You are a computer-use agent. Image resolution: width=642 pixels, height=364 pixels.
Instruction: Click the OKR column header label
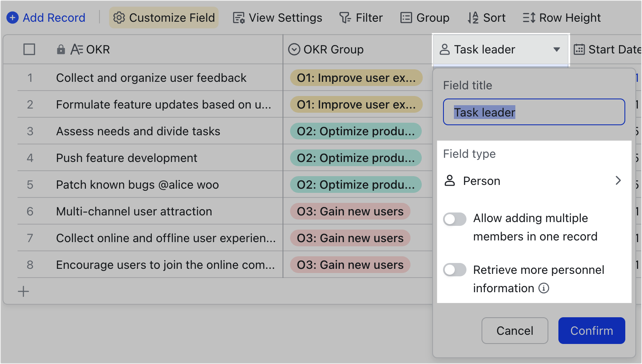(x=98, y=49)
